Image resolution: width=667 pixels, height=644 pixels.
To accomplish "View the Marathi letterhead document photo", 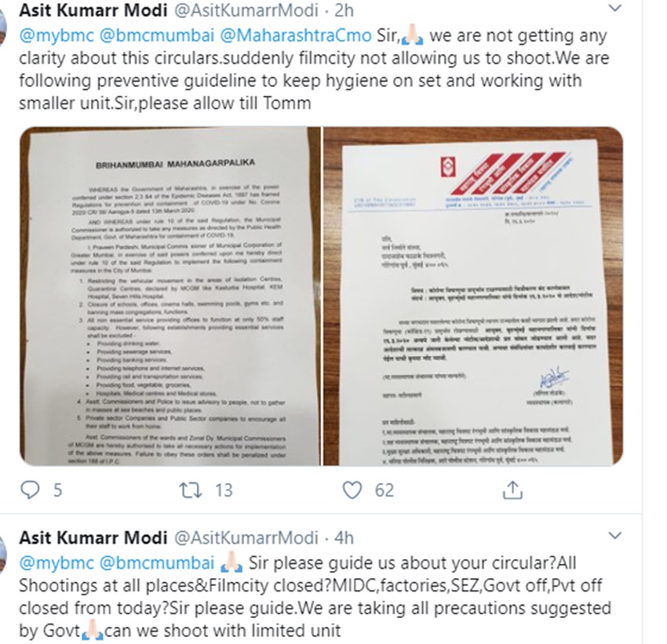I will pyautogui.click(x=473, y=297).
